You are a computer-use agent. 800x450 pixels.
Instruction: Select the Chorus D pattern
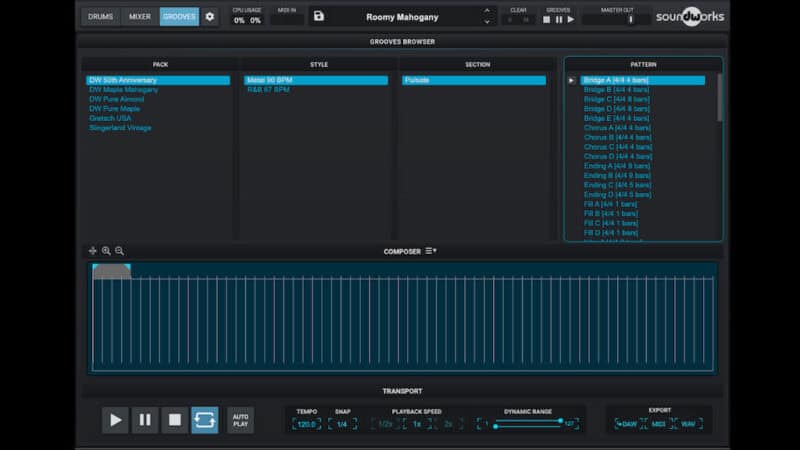click(643, 157)
